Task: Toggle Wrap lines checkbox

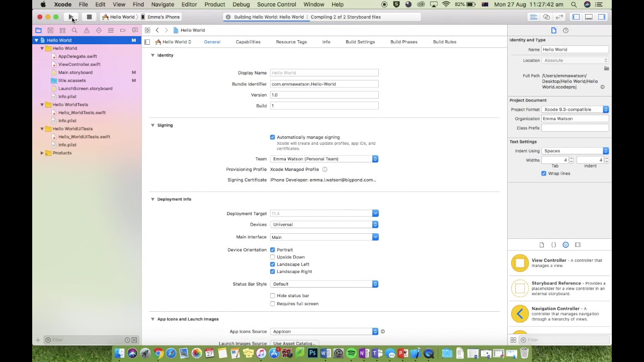Action: click(x=544, y=173)
